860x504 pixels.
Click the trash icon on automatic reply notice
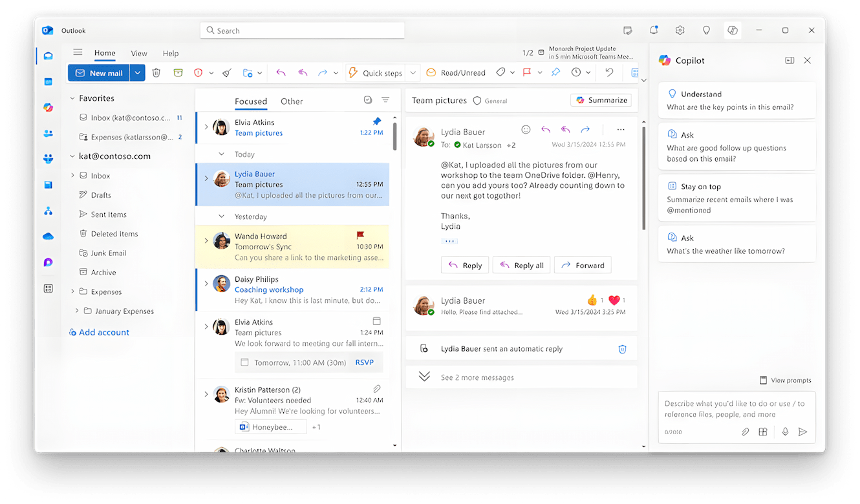click(622, 349)
